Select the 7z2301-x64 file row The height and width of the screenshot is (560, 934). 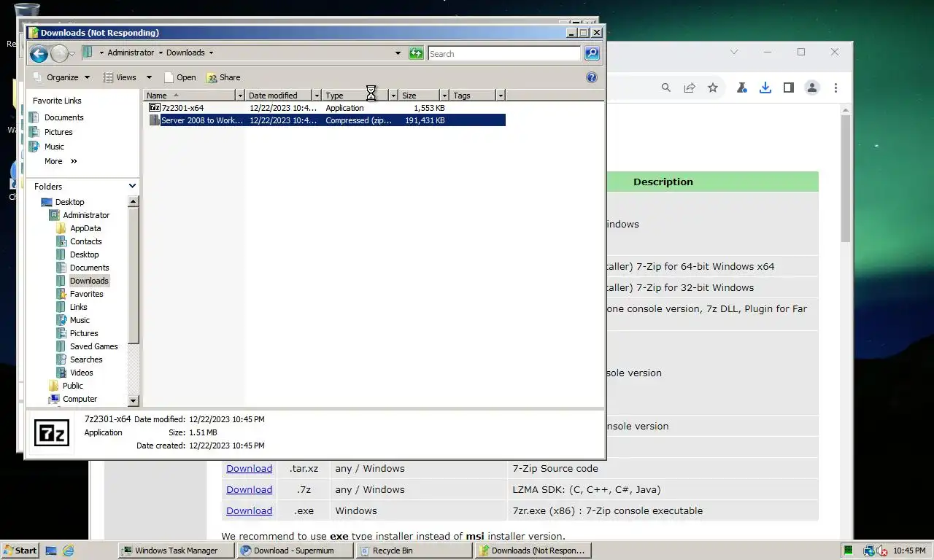tap(326, 108)
